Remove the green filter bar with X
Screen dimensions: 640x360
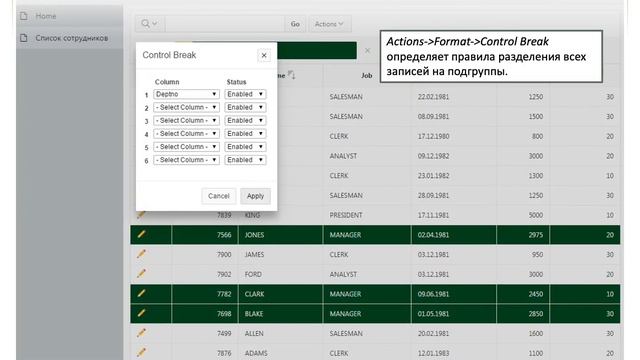click(x=367, y=51)
